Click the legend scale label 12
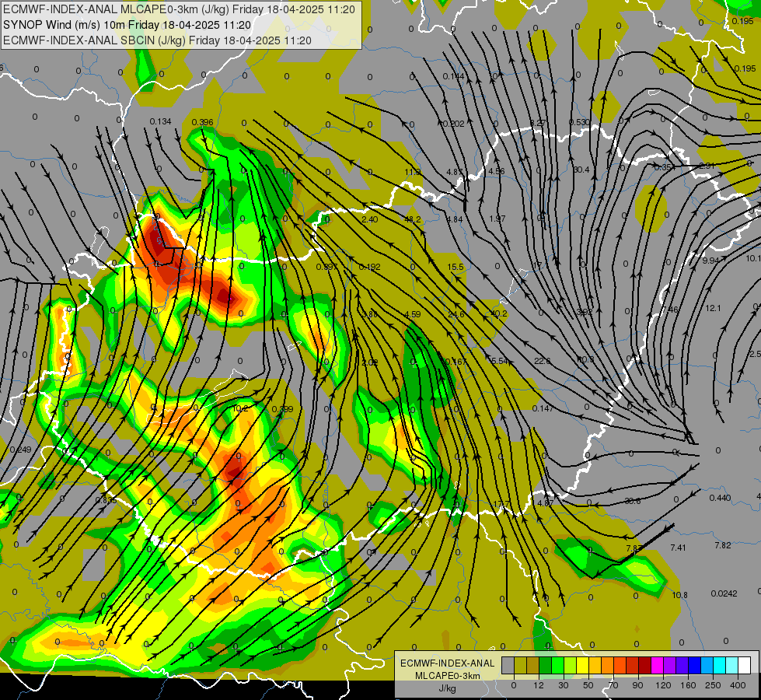Screen dimensions: 761x700 (x=539, y=686)
